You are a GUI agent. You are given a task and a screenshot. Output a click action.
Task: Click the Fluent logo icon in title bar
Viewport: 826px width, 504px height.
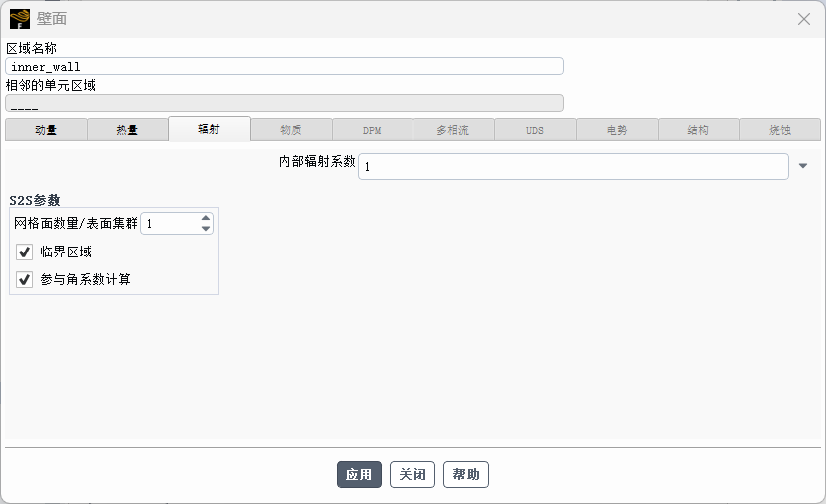[19, 18]
